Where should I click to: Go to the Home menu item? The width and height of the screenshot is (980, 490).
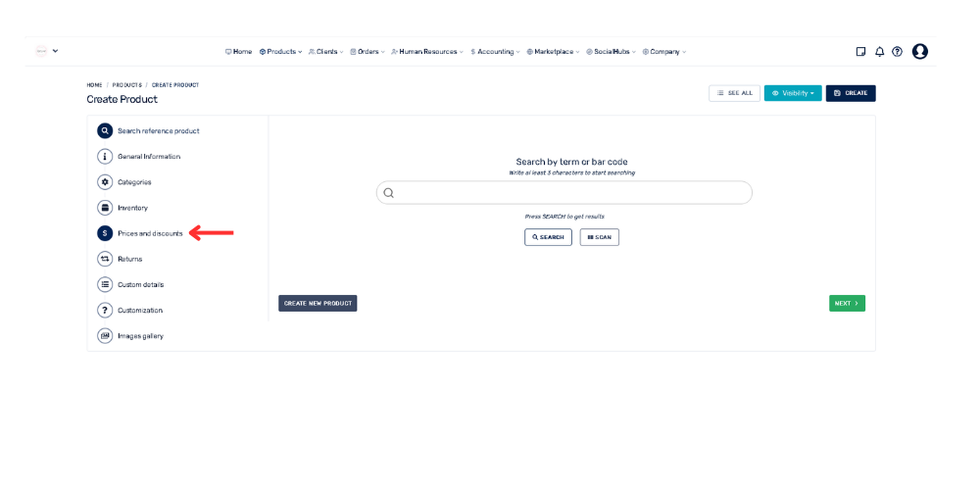click(x=238, y=52)
